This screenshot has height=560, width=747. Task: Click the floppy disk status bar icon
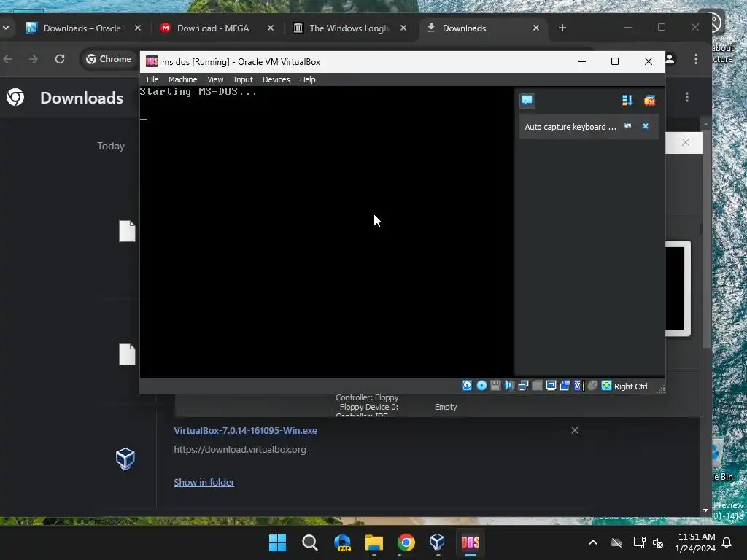click(495, 386)
